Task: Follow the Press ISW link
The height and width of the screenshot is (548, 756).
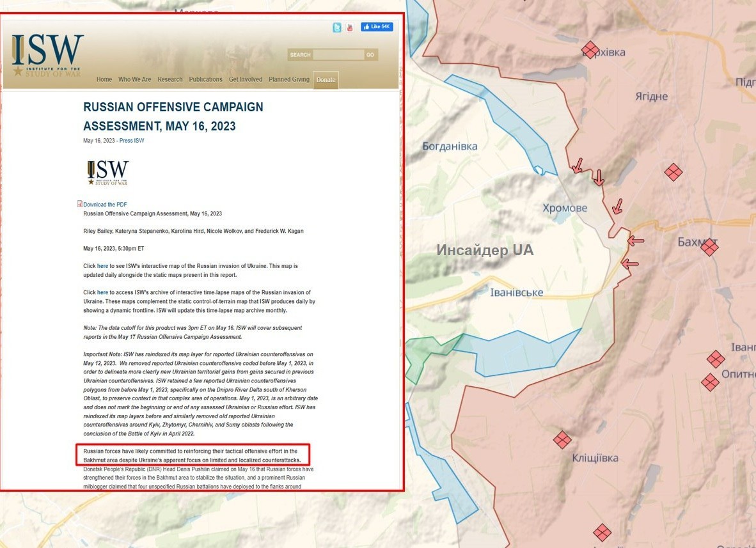Action: [x=132, y=141]
